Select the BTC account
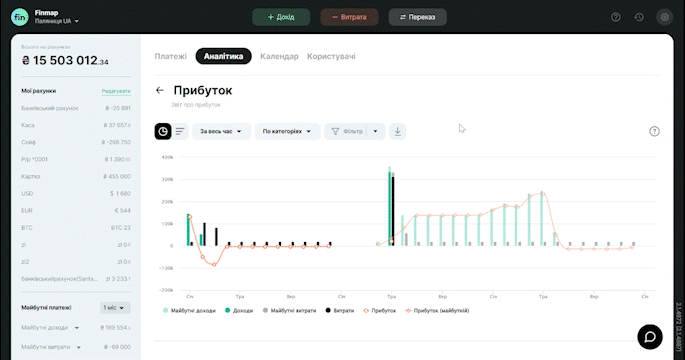The image size is (685, 360). 76,228
